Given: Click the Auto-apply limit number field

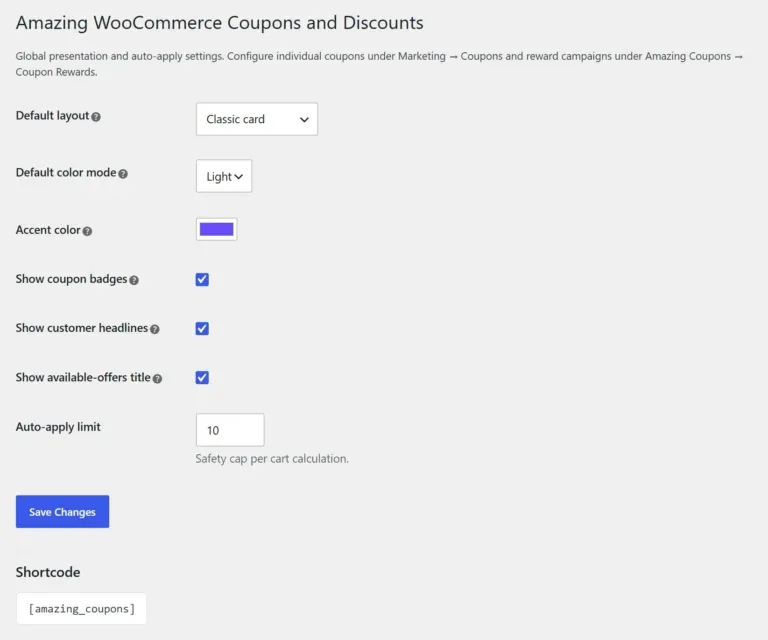Looking at the screenshot, I should pos(230,430).
